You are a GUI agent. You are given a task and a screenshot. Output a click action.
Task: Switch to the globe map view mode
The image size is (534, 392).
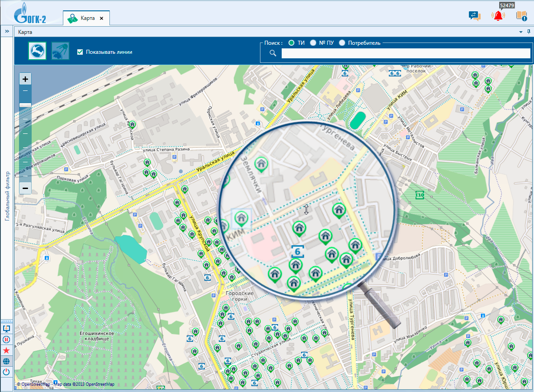[x=37, y=51]
